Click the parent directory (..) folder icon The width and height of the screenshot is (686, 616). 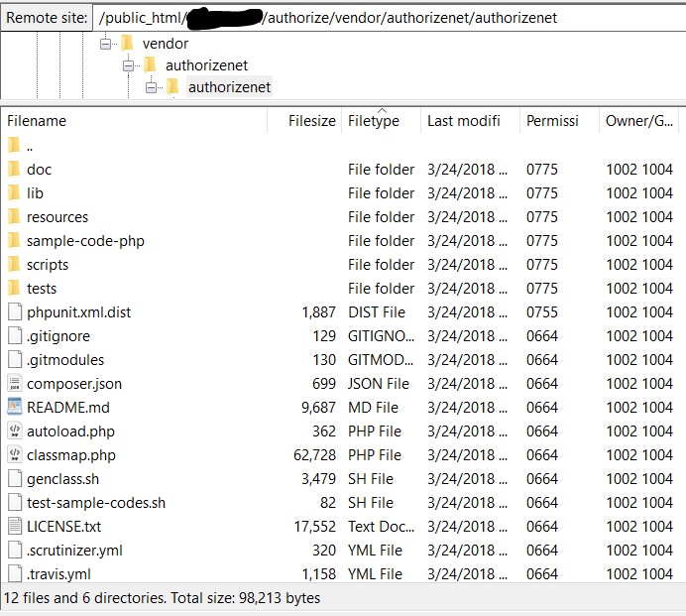(x=14, y=145)
